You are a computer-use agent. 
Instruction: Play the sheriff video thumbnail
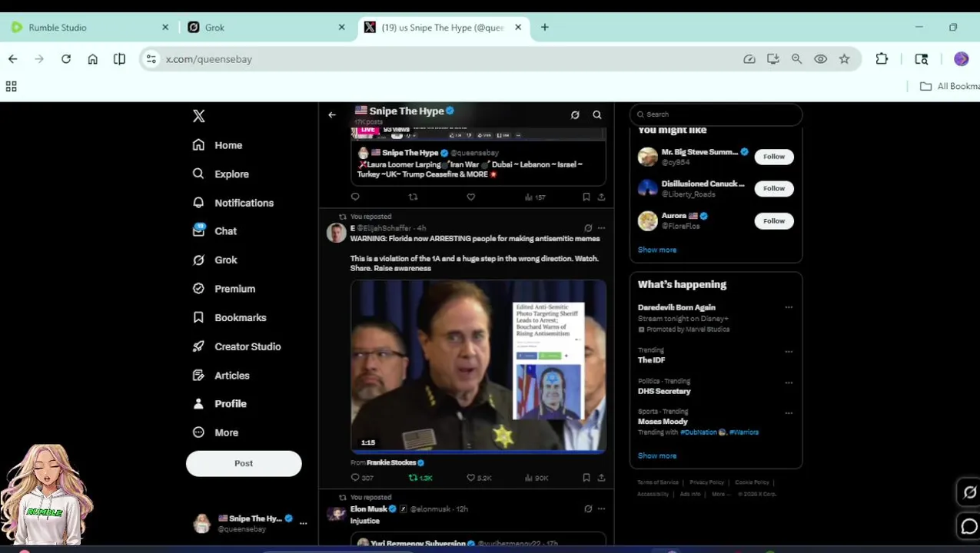pos(478,366)
